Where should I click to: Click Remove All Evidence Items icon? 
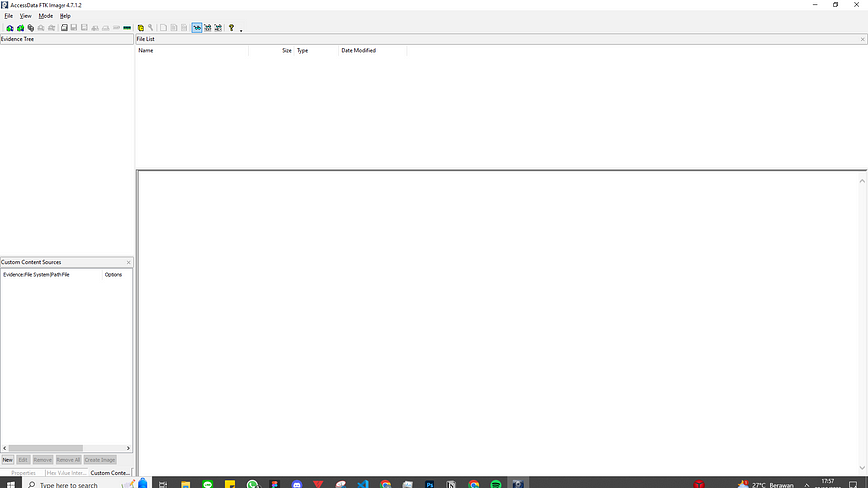pos(51,28)
